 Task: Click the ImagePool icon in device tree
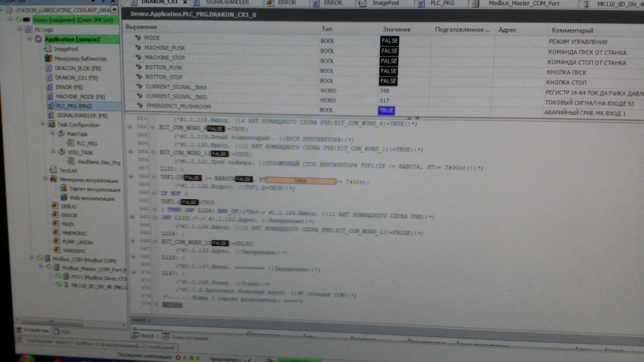pos(48,49)
